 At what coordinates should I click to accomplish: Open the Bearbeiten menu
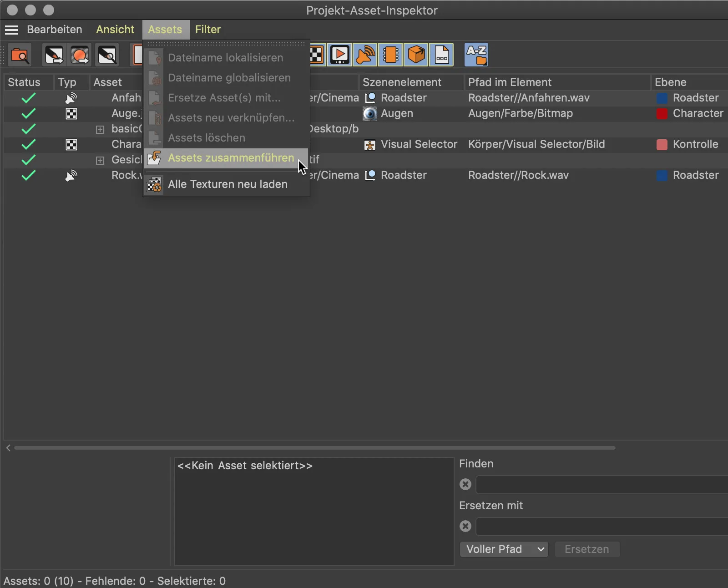coord(54,29)
